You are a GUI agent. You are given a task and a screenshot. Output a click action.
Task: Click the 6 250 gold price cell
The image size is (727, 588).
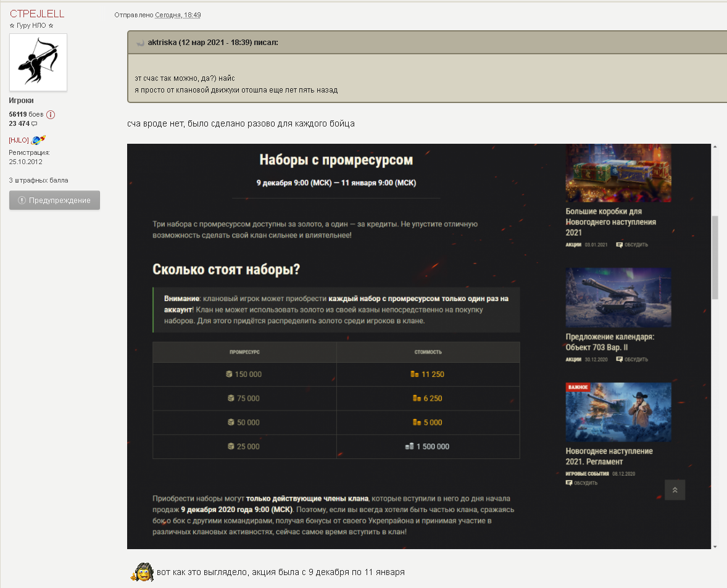click(x=428, y=399)
